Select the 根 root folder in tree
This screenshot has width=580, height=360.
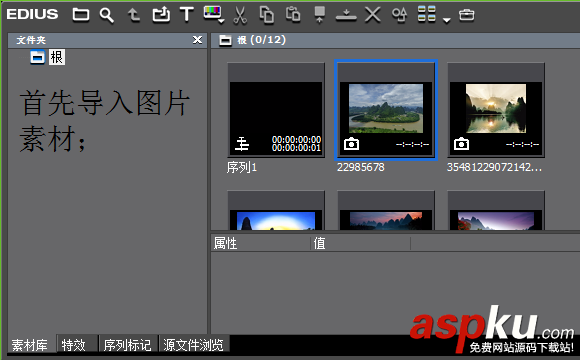[x=57, y=57]
